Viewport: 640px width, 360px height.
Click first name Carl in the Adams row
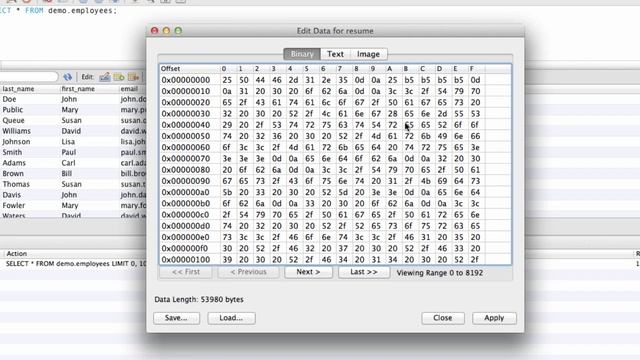68,163
